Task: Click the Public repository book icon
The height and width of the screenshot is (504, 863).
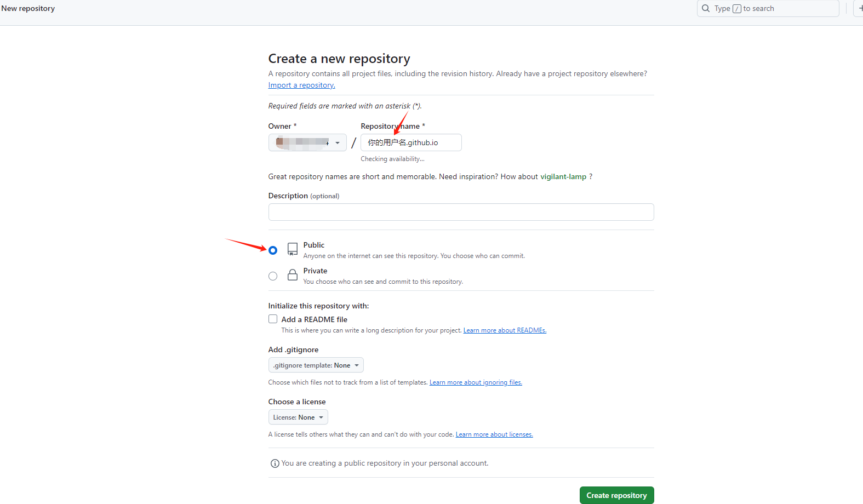Action: pos(293,249)
